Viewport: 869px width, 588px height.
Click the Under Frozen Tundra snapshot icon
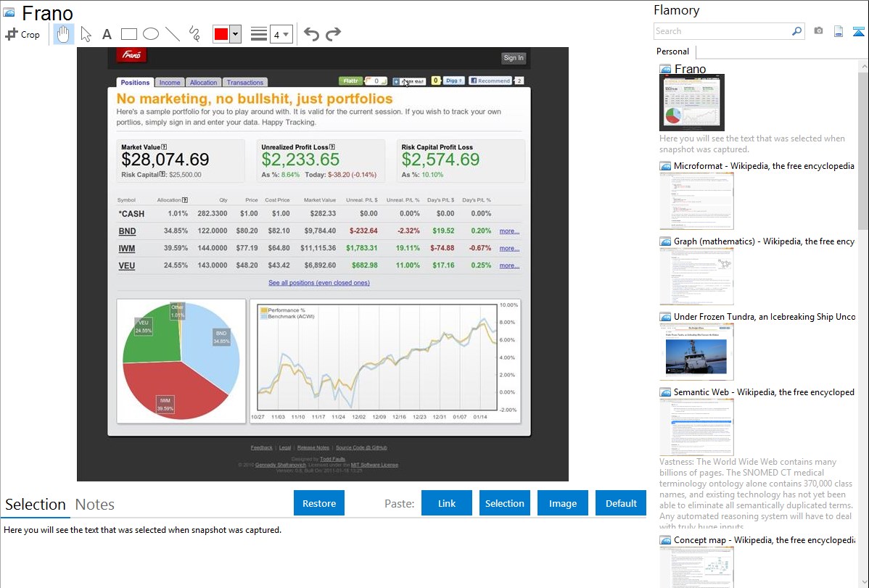(x=665, y=317)
